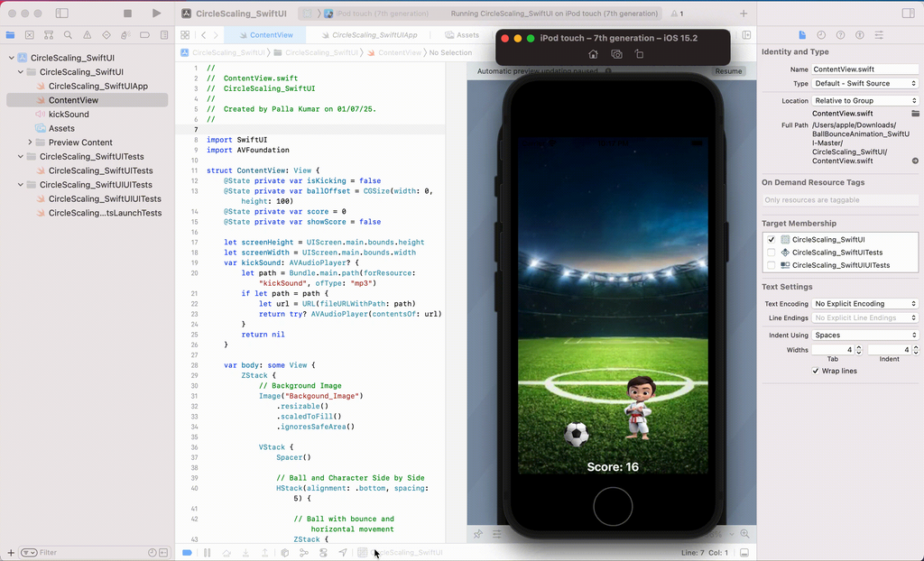
Task: Pause program execution in debug bar
Action: click(x=207, y=553)
